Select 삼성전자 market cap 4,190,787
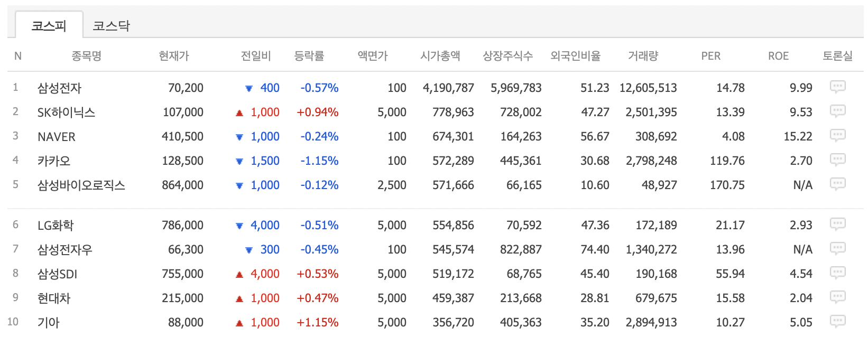 pos(448,88)
